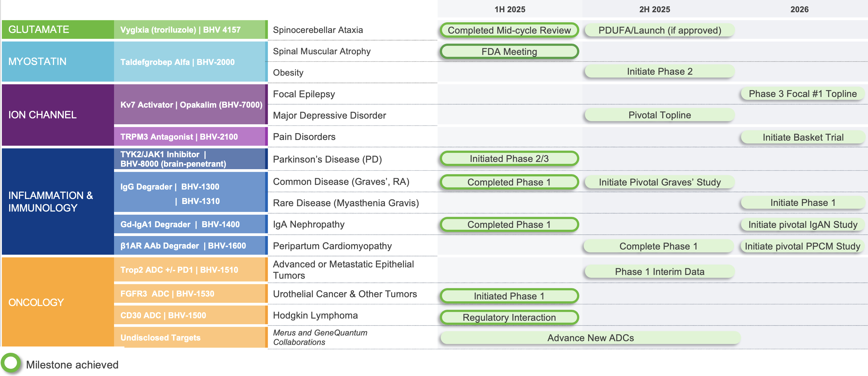868x376 pixels.
Task: Click the Initiate pivotal PPCM Study milestone
Action: [x=802, y=246]
